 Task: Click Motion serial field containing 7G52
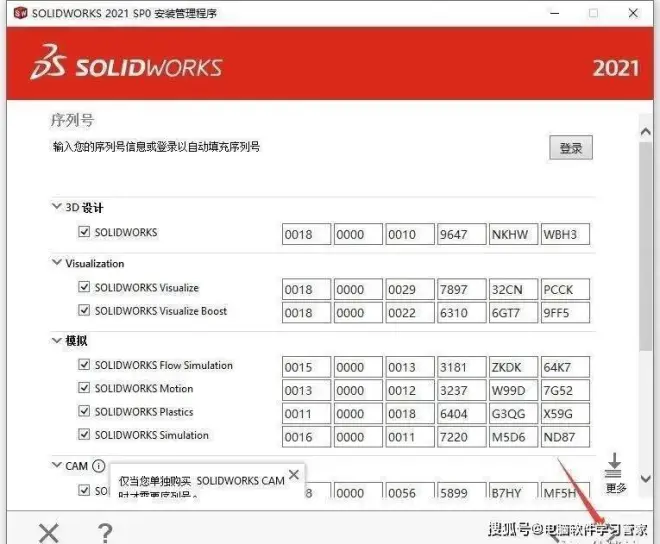(565, 390)
